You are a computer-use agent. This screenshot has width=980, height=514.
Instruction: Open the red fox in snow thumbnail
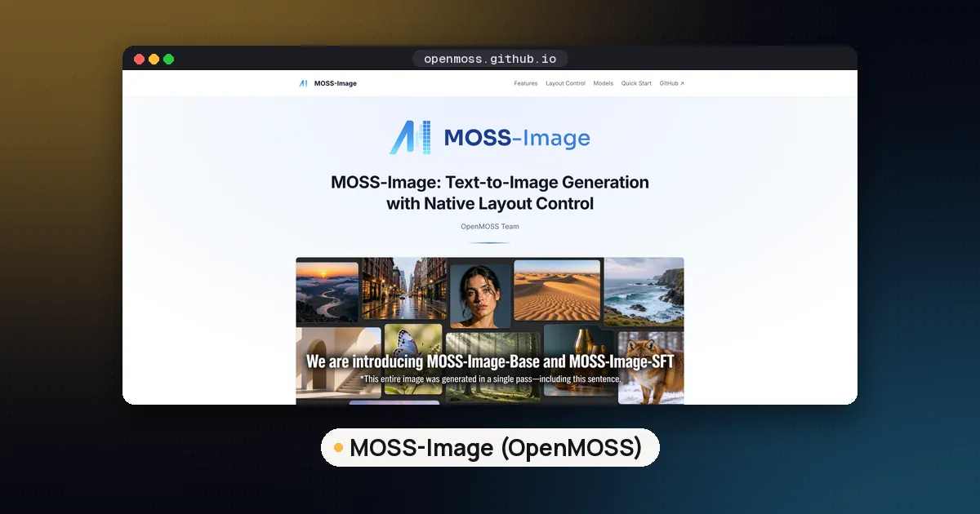[x=651, y=367]
